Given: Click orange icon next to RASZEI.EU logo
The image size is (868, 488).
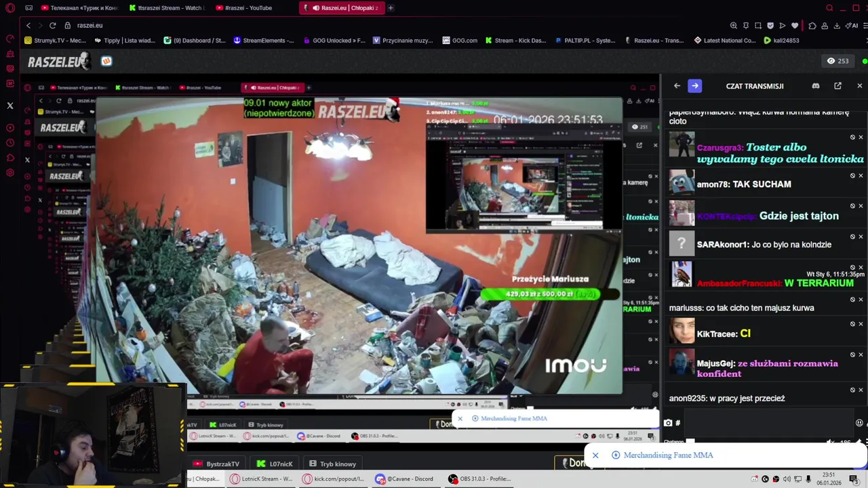Looking at the screenshot, I should 106,61.
